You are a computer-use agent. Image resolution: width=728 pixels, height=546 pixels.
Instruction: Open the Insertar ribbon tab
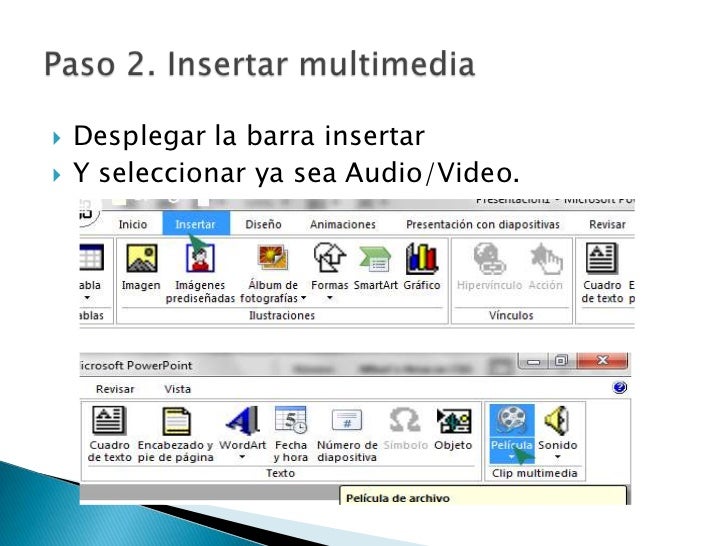[195, 224]
